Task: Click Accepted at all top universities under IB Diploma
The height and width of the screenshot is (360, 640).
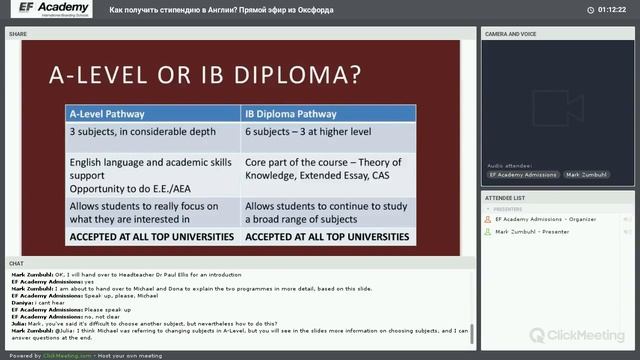Action: pos(328,237)
